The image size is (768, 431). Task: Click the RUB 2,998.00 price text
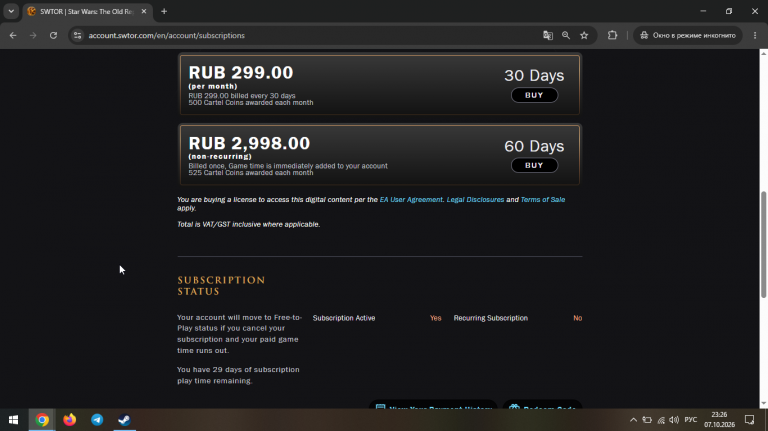click(x=249, y=143)
